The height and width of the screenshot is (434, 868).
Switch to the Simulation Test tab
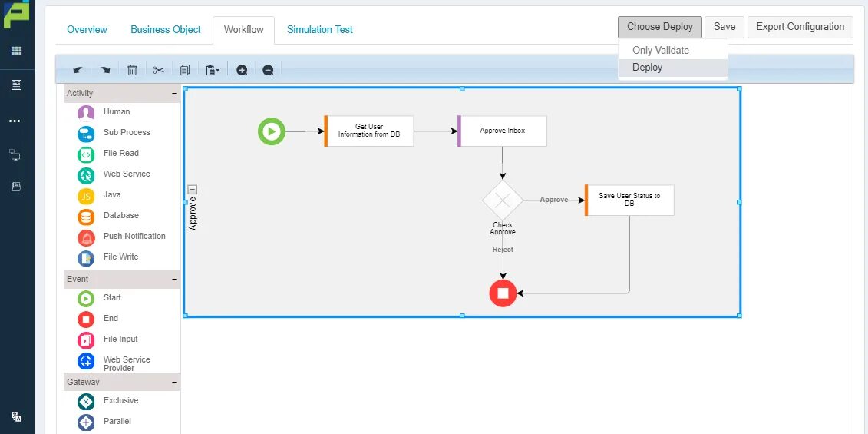319,29
